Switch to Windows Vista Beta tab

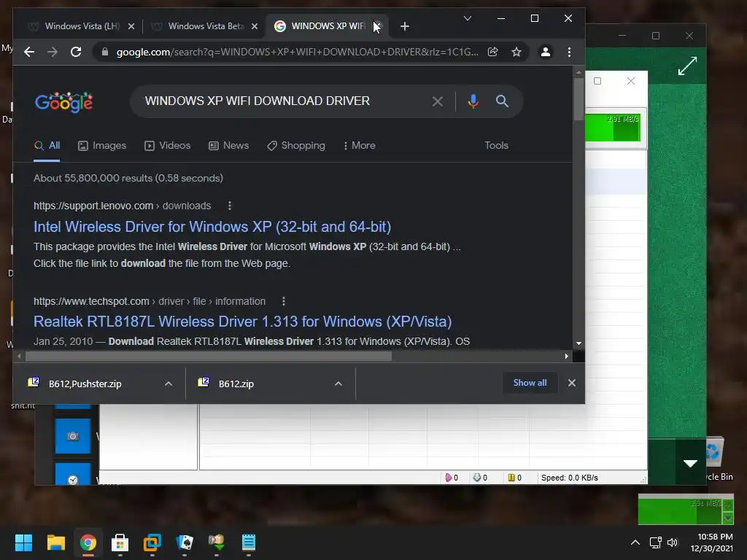206,26
